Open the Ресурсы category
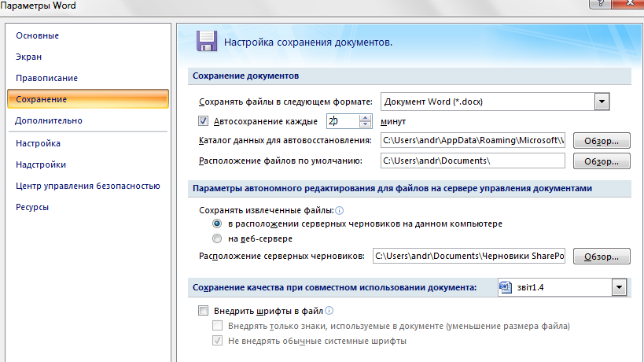Image resolution: width=644 pixels, height=362 pixels. click(x=32, y=208)
